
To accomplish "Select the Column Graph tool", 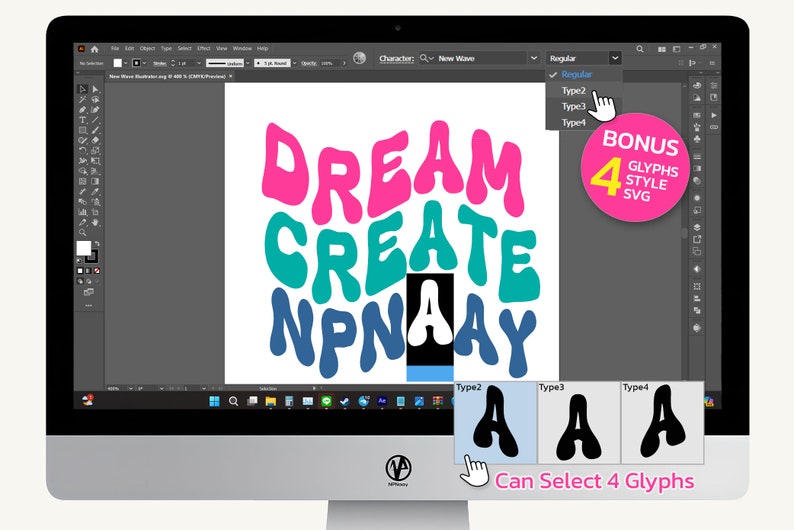I will (x=83, y=212).
